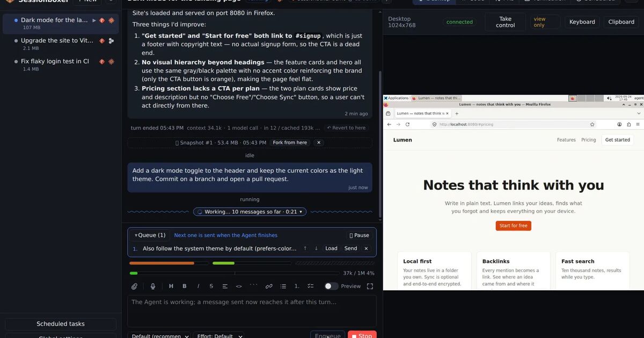Open the Applications menu in the remote desktop
Viewport: 644px width, 338px height.
click(x=396, y=98)
